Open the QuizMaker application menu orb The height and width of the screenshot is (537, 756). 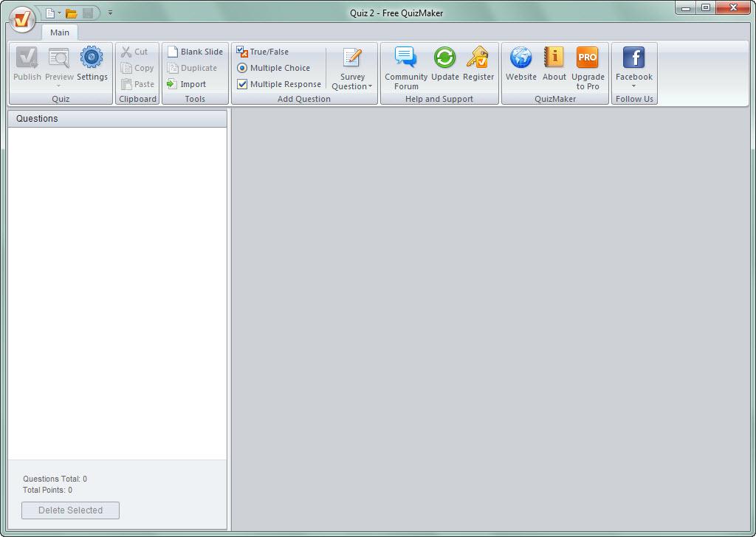[x=22, y=19]
